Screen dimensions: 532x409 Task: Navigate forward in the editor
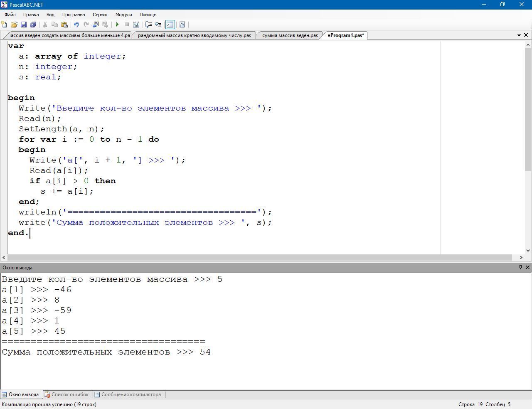105,25
